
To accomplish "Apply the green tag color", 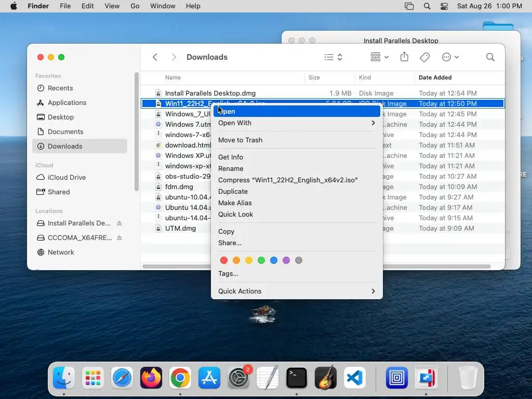I will click(x=261, y=260).
